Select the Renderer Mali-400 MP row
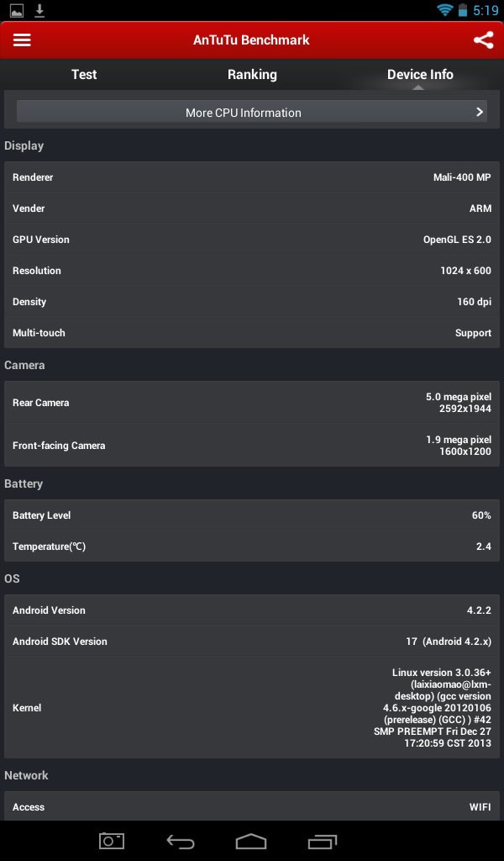This screenshot has width=504, height=861. [x=252, y=177]
